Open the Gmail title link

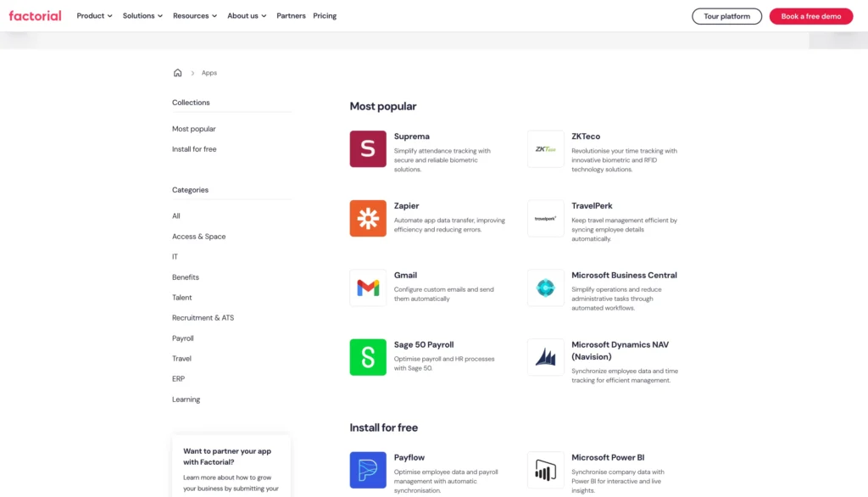[x=405, y=276]
